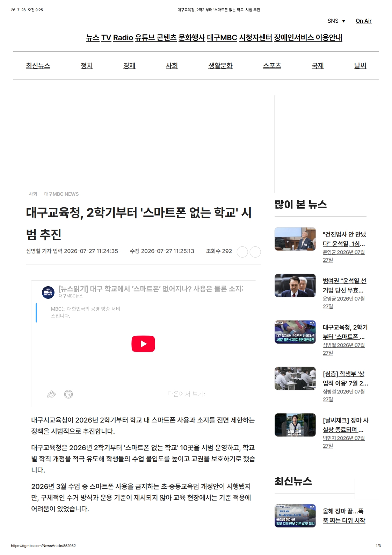Click 박민지 byline under 날씨체크 article
This screenshot has height=555, width=392.
pyautogui.click(x=344, y=442)
